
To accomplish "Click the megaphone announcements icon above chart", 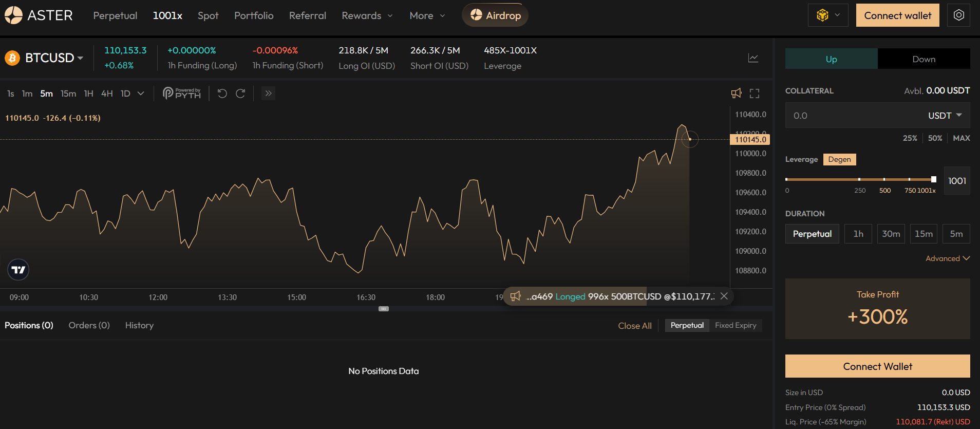I will point(736,94).
